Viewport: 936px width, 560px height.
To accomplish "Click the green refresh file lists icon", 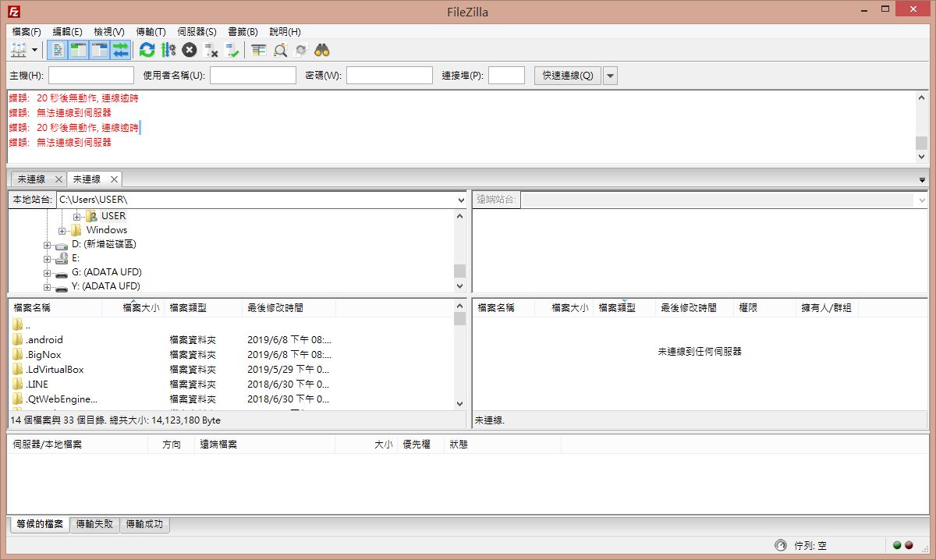I will click(x=147, y=50).
